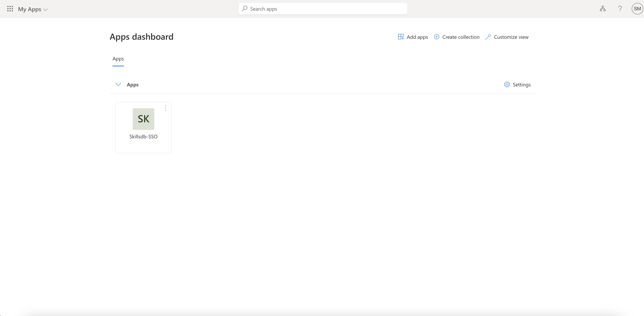Click the Customize view wand icon
The width and height of the screenshot is (644, 316).
coord(488,37)
